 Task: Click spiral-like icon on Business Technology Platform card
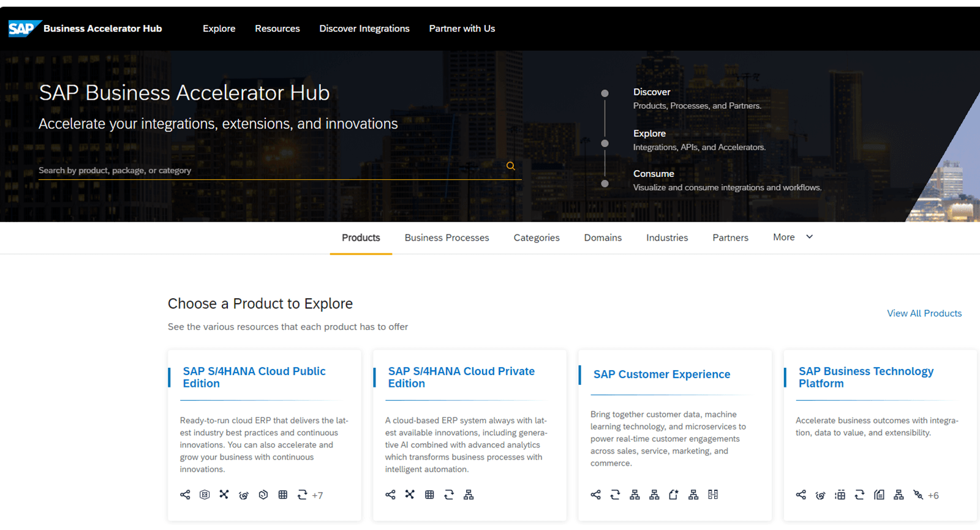tap(820, 495)
